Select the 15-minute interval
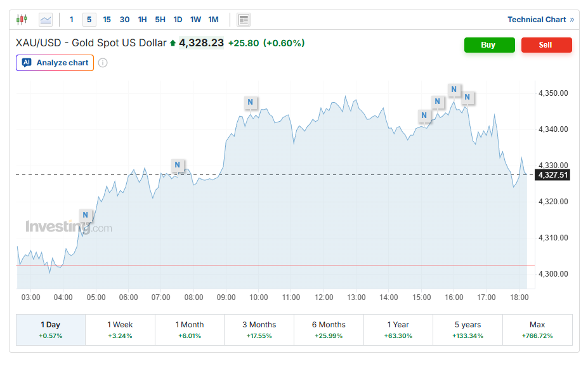This screenshot has height=366, width=588. pyautogui.click(x=107, y=20)
